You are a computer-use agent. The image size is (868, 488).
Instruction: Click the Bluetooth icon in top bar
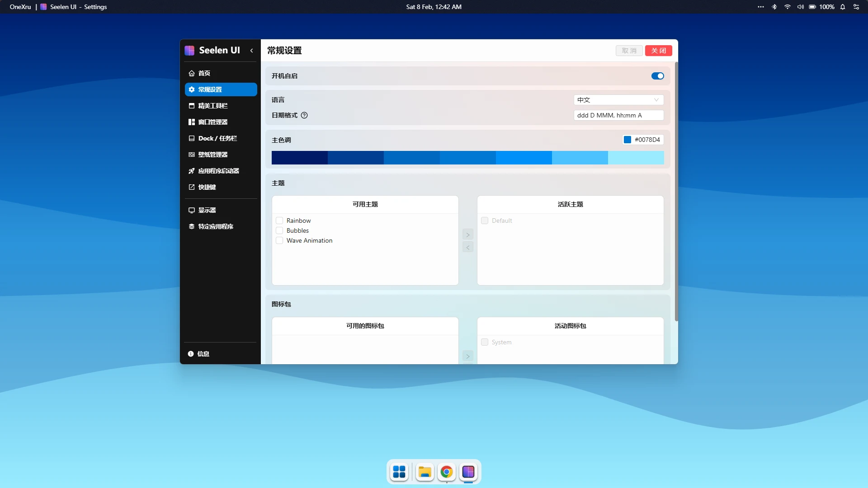[774, 7]
